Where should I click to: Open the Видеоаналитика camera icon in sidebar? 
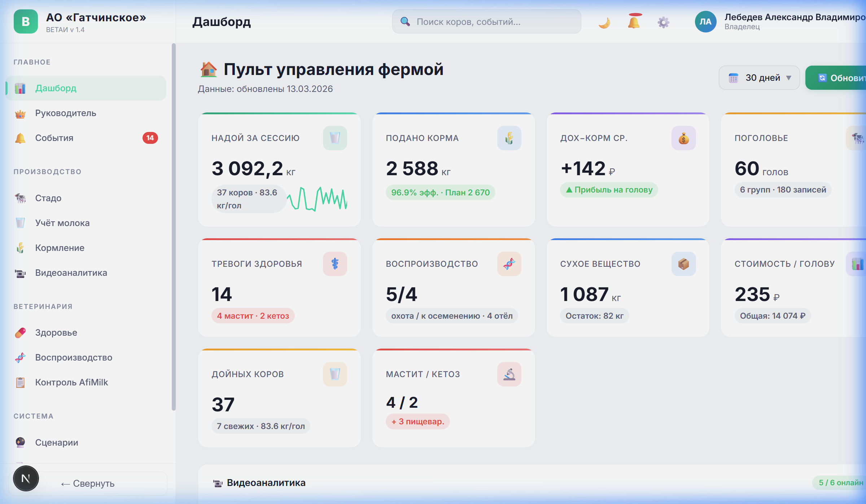(20, 273)
